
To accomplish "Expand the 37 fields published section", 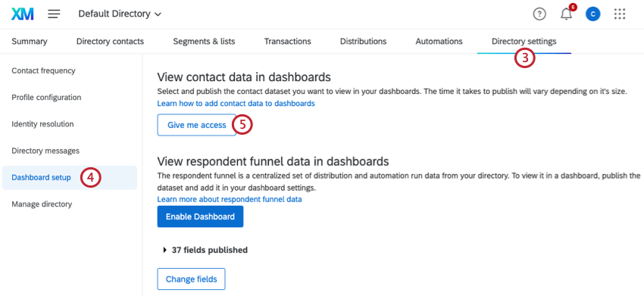I will (205, 250).
